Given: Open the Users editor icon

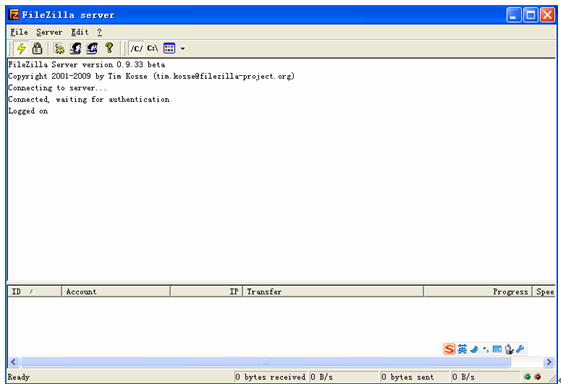Looking at the screenshot, I should [x=75, y=48].
